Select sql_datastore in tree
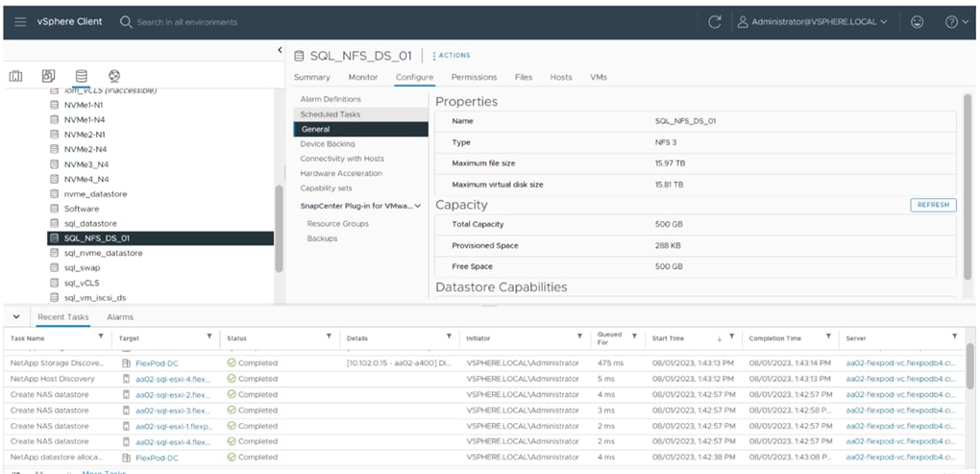Image resolution: width=980 pixels, height=474 pixels. pyautogui.click(x=90, y=223)
